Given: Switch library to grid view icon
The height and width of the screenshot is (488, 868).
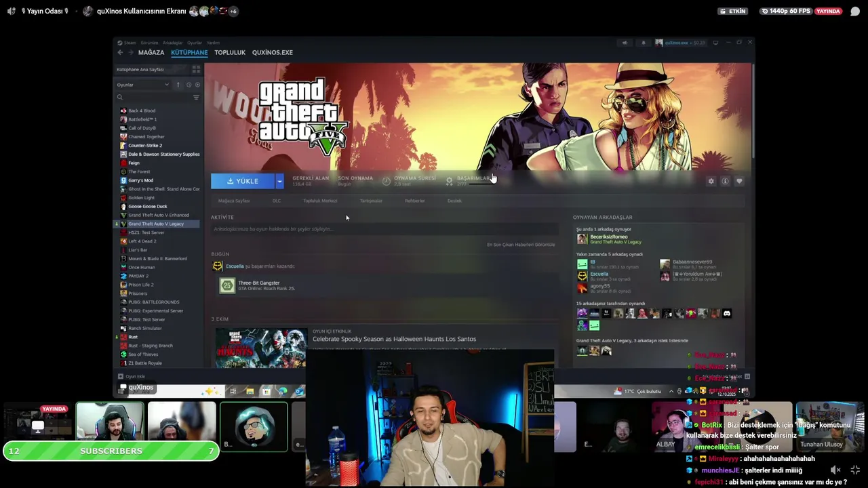Looking at the screenshot, I should click(196, 69).
